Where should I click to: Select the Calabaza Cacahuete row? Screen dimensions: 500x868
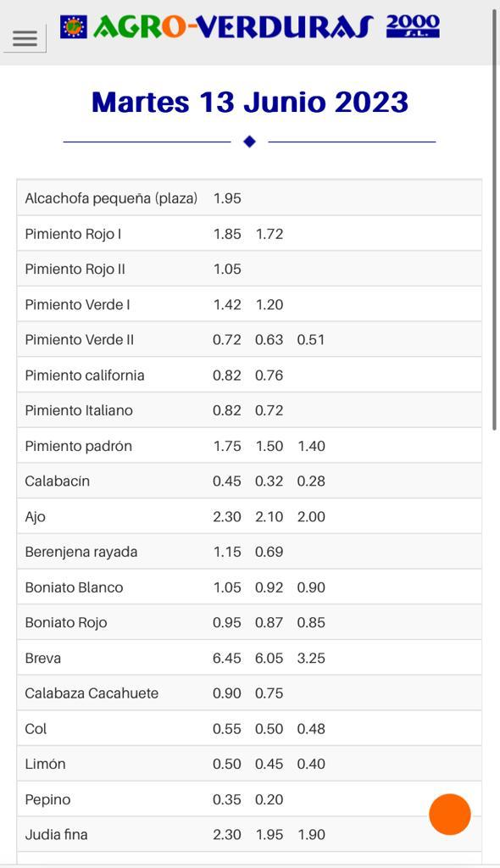tap(249, 693)
